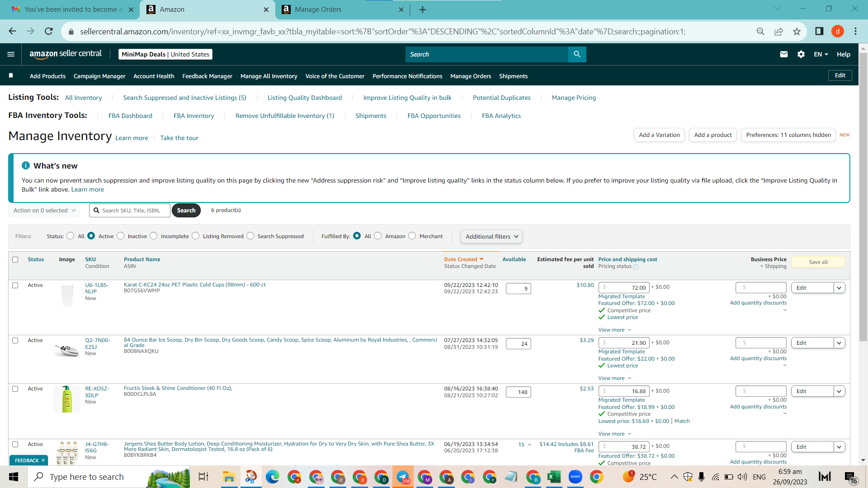
Task: Select the All status radio button
Action: pos(70,236)
